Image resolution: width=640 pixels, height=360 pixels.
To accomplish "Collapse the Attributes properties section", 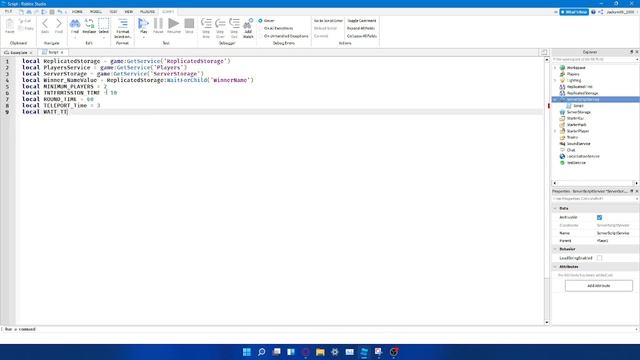I will [555, 267].
